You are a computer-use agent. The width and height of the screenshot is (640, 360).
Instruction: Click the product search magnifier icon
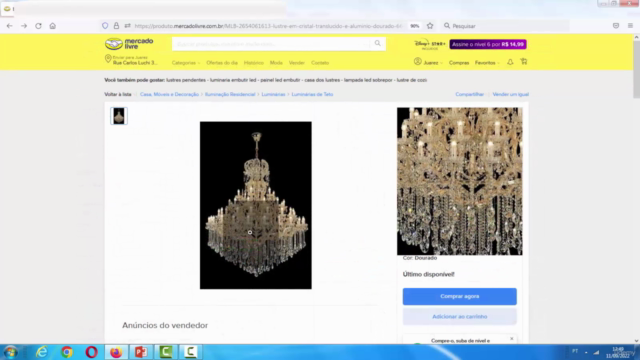378,43
